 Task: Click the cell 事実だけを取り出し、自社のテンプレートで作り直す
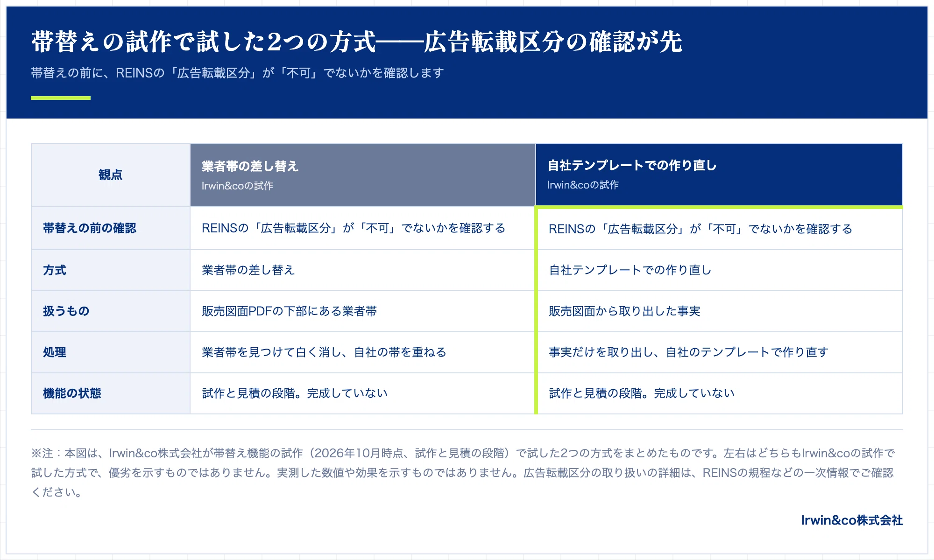click(720, 352)
